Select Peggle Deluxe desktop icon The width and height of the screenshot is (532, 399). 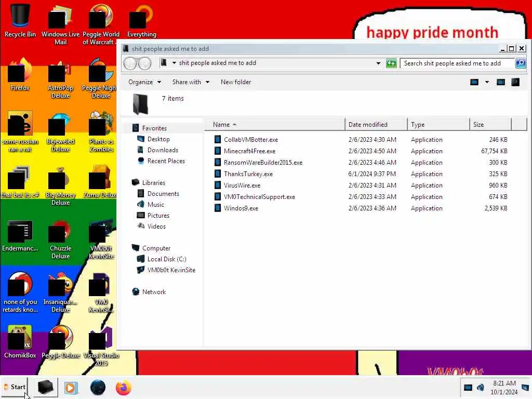60,342
